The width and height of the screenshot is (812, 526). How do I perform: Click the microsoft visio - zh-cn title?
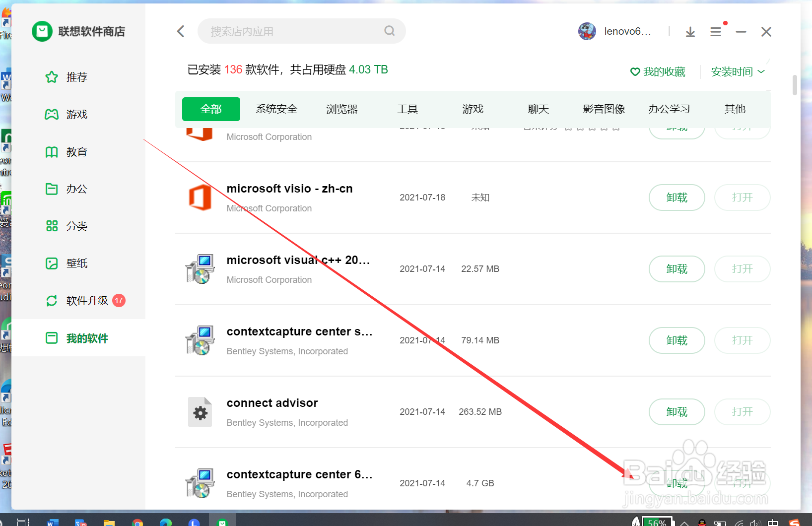point(289,189)
